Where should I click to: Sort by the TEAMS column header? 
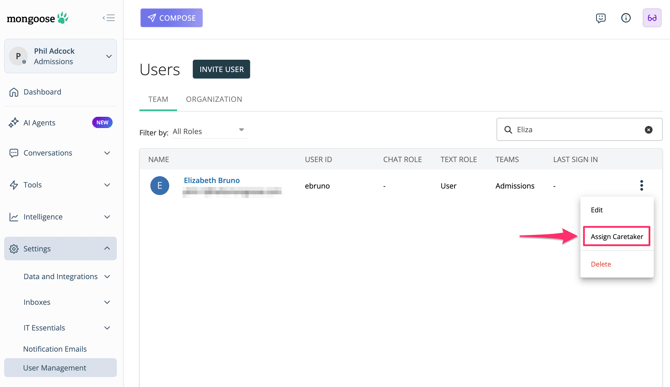tap(507, 159)
